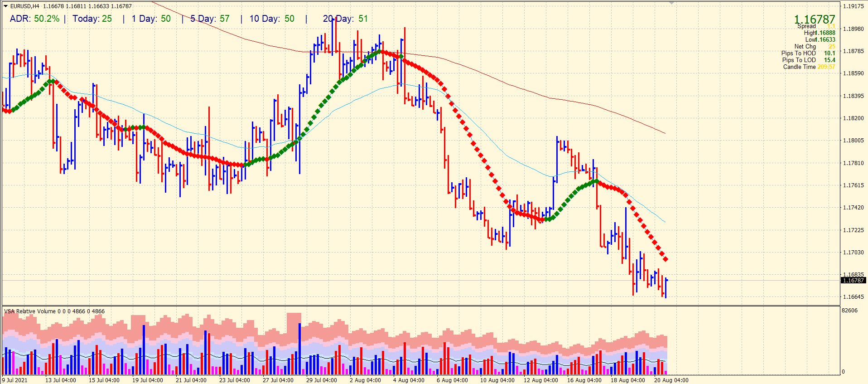This screenshot has height=384, width=868.
Task: Click the 9 Jul 2021 date on time axis
Action: point(15,380)
